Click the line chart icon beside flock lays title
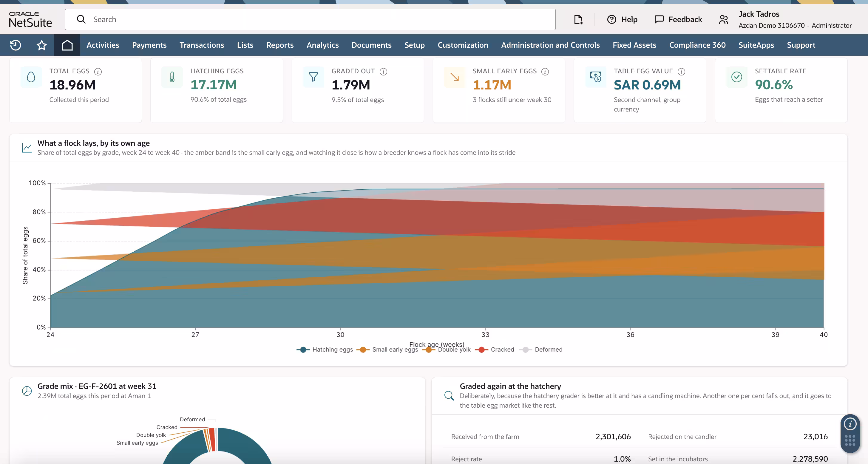Image resolution: width=868 pixels, height=464 pixels. (x=27, y=148)
